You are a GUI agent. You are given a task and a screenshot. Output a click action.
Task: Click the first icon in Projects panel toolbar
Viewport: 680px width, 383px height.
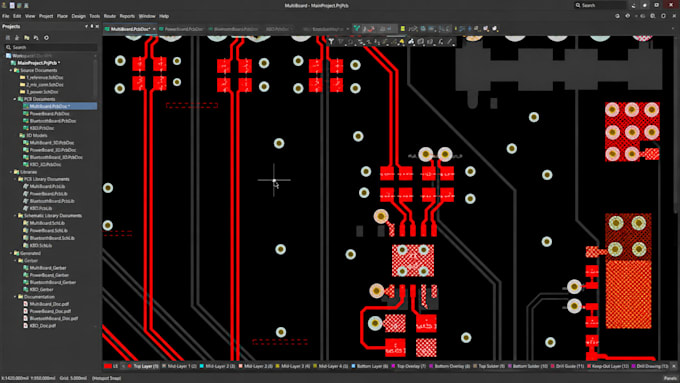coord(8,38)
